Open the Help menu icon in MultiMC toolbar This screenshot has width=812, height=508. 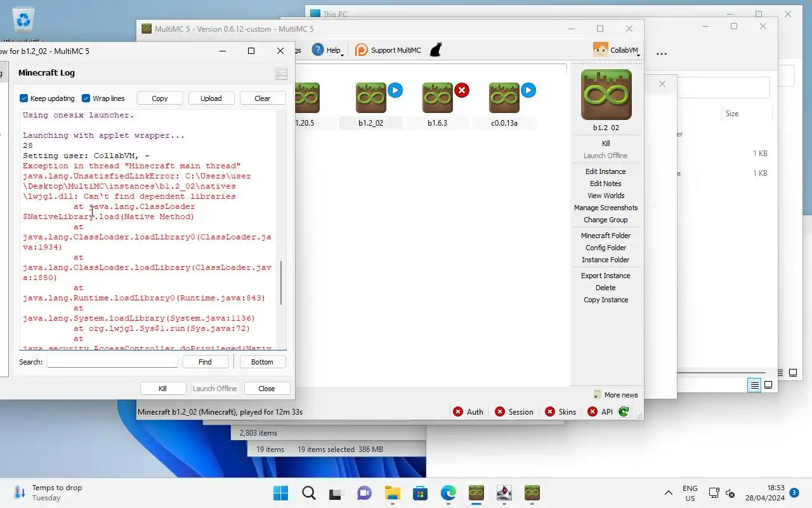click(x=318, y=50)
